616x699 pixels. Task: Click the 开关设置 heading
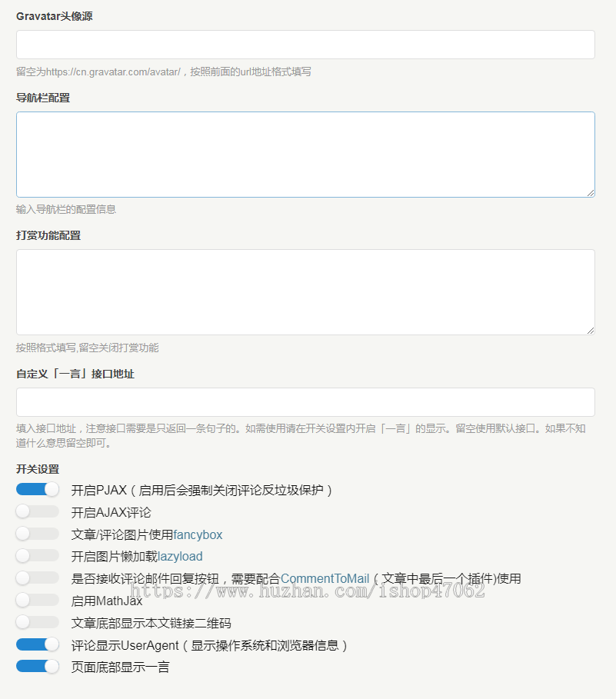click(x=38, y=469)
